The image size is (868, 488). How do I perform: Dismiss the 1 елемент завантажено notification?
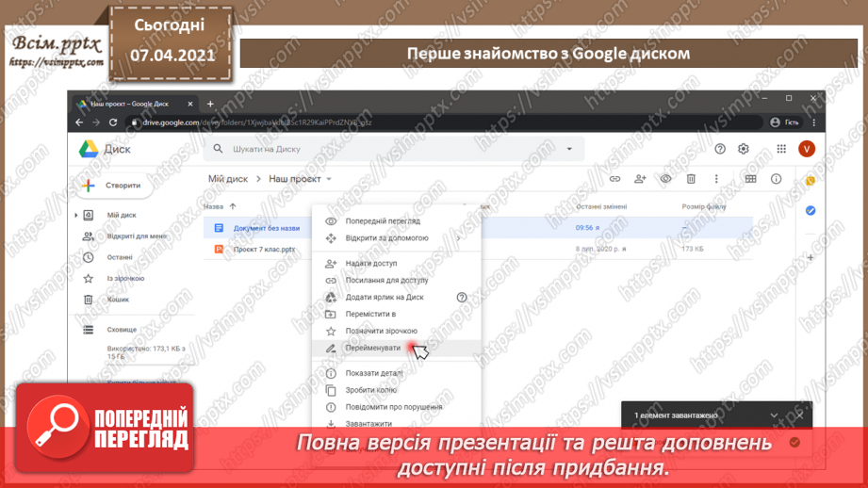pyautogui.click(x=799, y=415)
